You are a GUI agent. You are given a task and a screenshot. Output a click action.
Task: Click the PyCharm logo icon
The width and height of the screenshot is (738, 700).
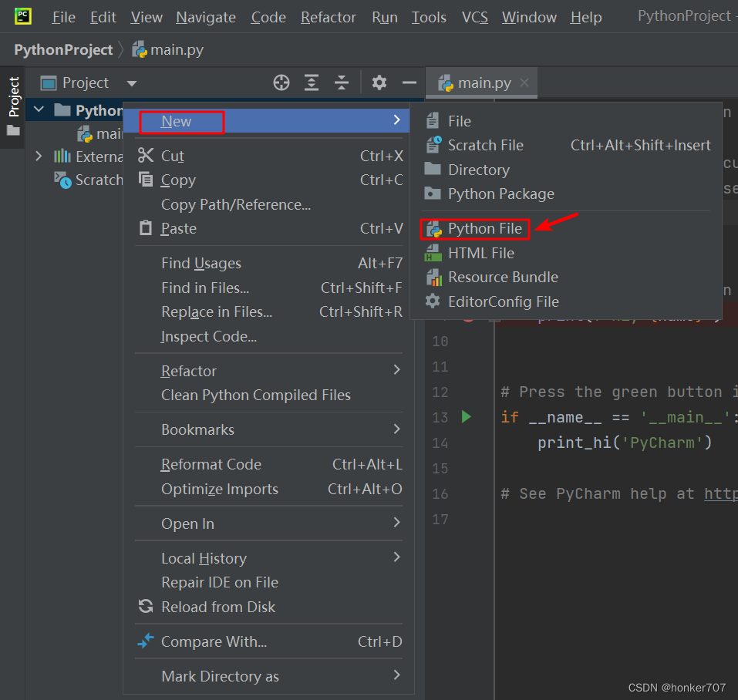tap(22, 16)
